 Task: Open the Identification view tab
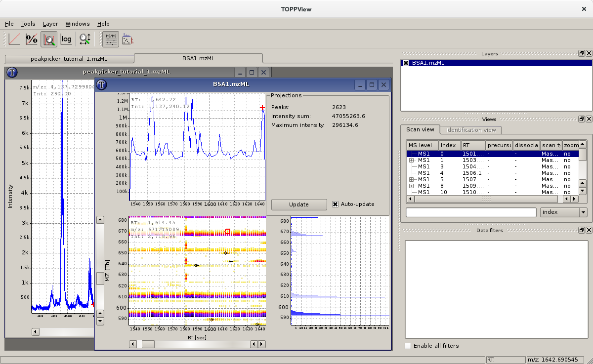(470, 130)
